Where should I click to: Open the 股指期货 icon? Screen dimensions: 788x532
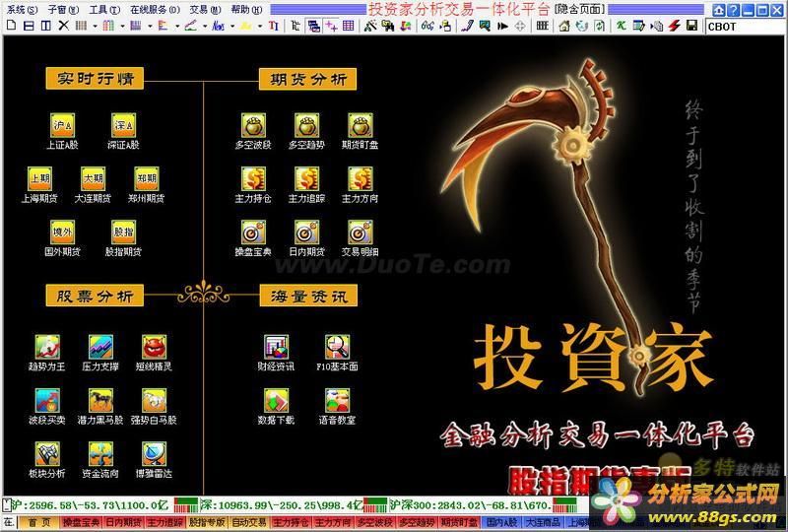[123, 233]
